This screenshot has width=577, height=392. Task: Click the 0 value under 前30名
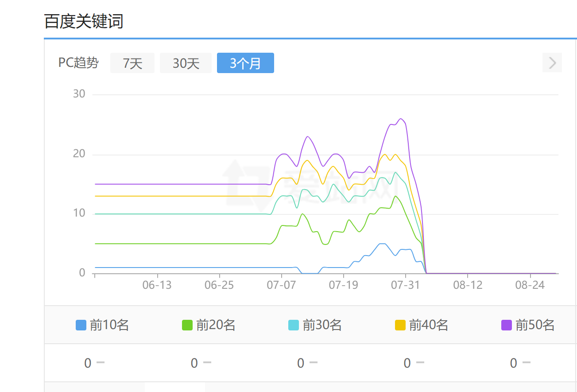click(x=301, y=363)
